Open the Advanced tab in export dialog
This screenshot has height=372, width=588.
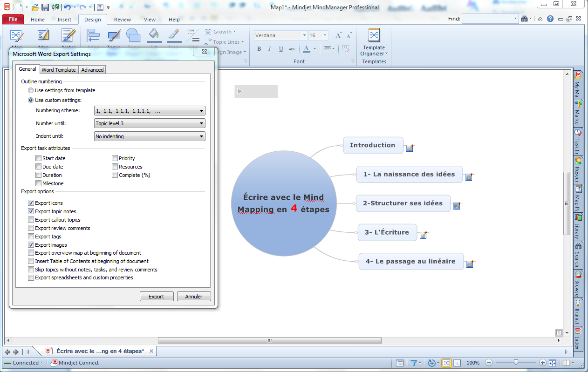point(92,70)
